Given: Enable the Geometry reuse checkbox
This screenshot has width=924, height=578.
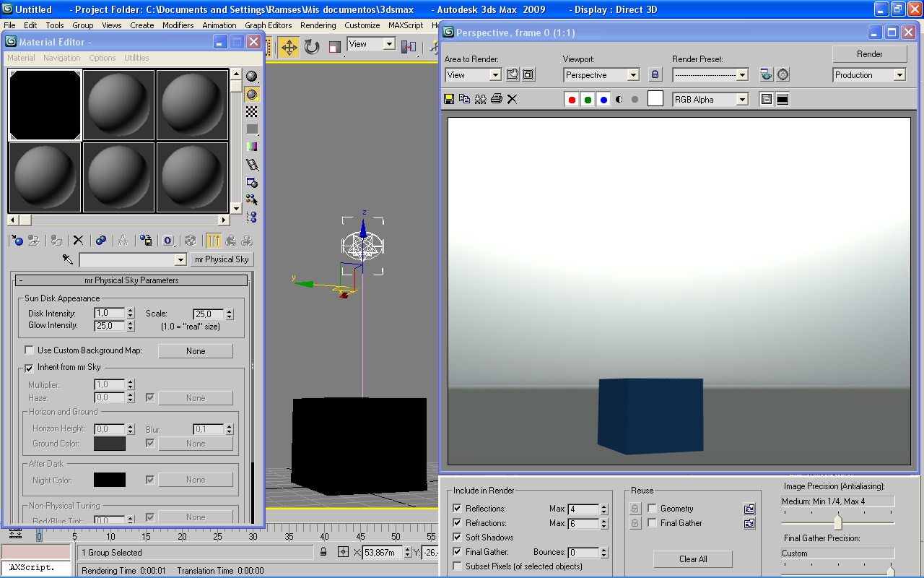Looking at the screenshot, I should pos(652,509).
